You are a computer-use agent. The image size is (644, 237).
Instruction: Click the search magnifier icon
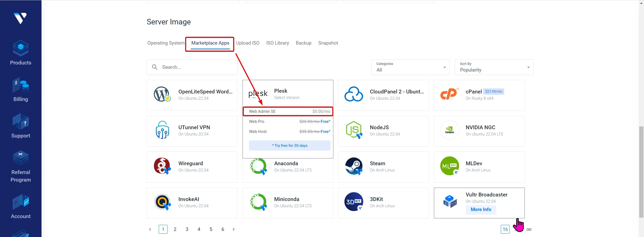pos(155,67)
